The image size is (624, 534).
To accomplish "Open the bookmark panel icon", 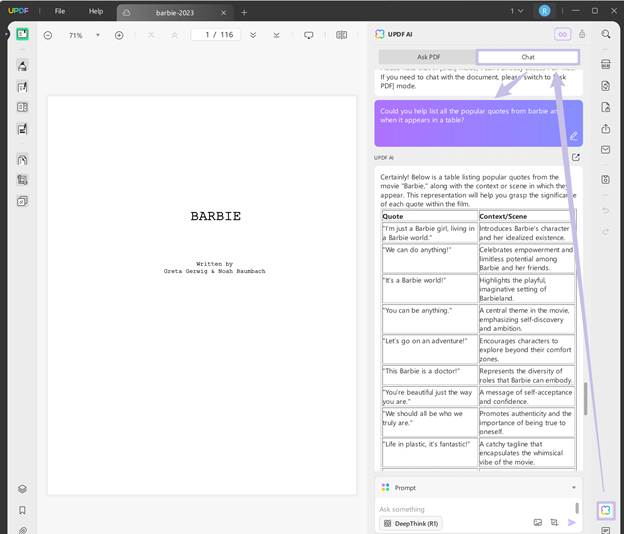I will [x=22, y=510].
